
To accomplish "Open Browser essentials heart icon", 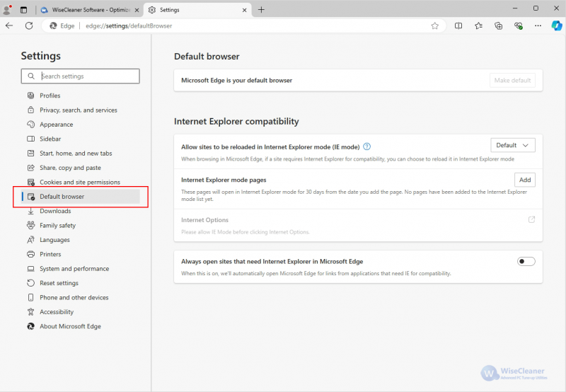I will coord(519,25).
